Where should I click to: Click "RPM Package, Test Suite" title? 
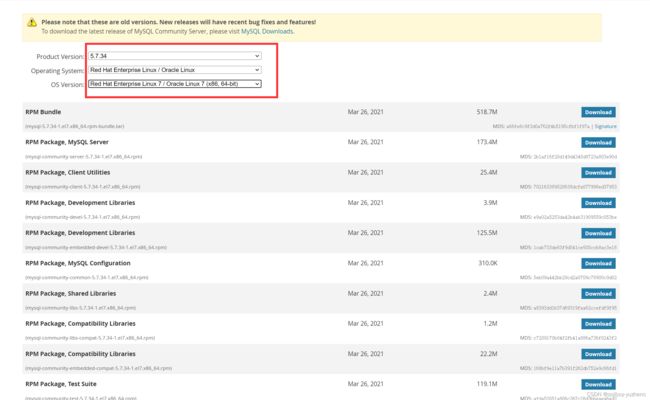(x=61, y=384)
